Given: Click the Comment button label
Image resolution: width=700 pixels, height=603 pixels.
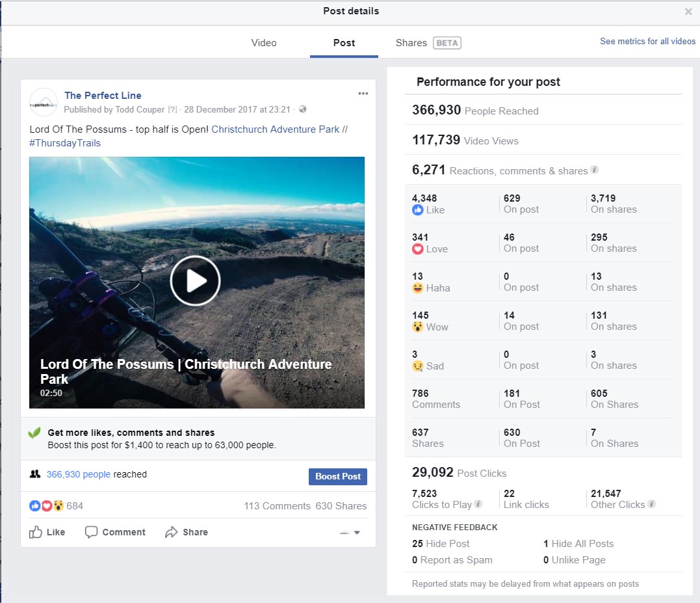Looking at the screenshot, I should pos(123,532).
